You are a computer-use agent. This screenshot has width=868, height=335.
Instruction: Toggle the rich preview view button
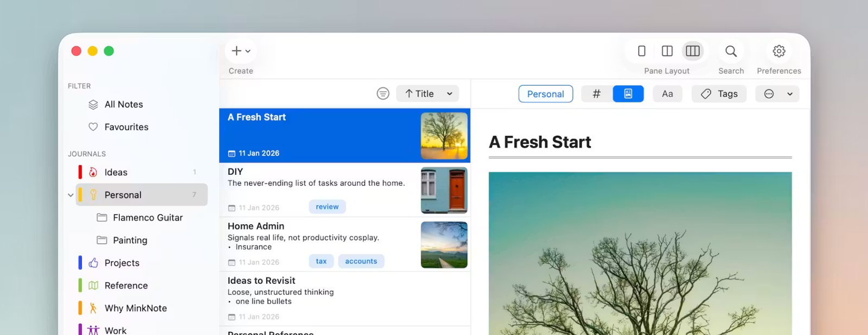628,94
